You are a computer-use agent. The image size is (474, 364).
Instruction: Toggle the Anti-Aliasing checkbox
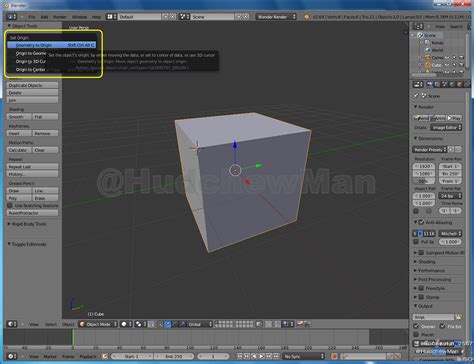421,222
